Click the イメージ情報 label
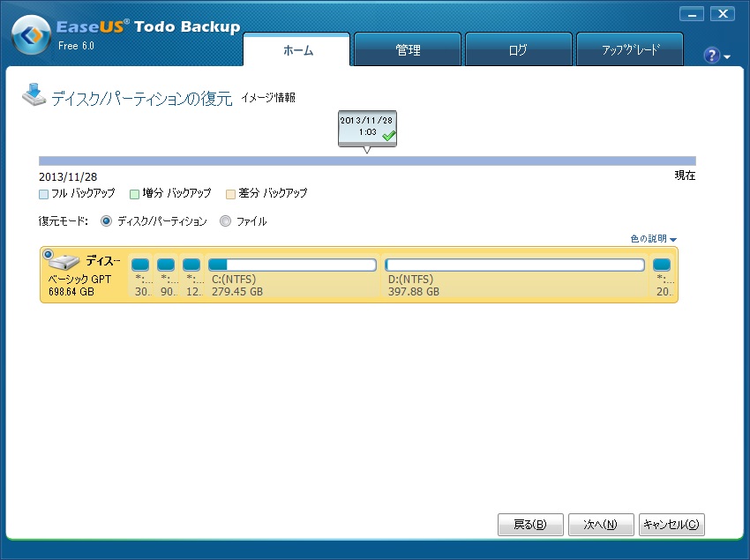This screenshot has height=560, width=750. click(268, 98)
